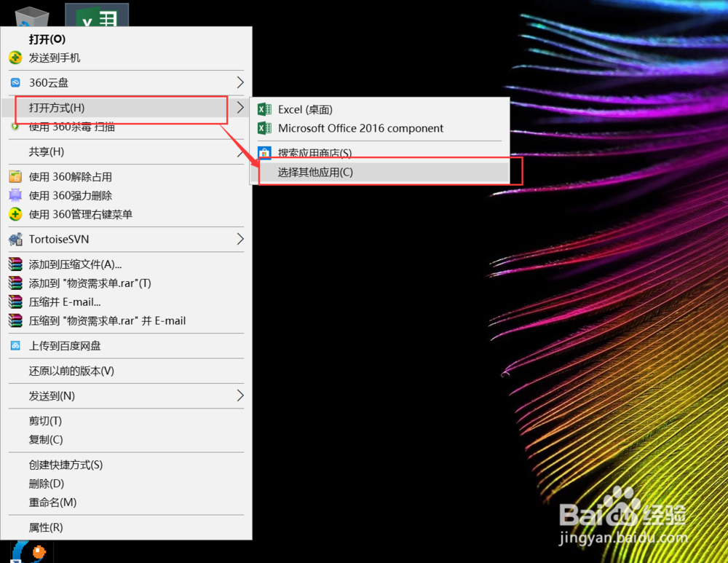Click the 添加到压缩文件(A) WinRAR icon
Screen dimensions: 728x563
pyautogui.click(x=15, y=264)
